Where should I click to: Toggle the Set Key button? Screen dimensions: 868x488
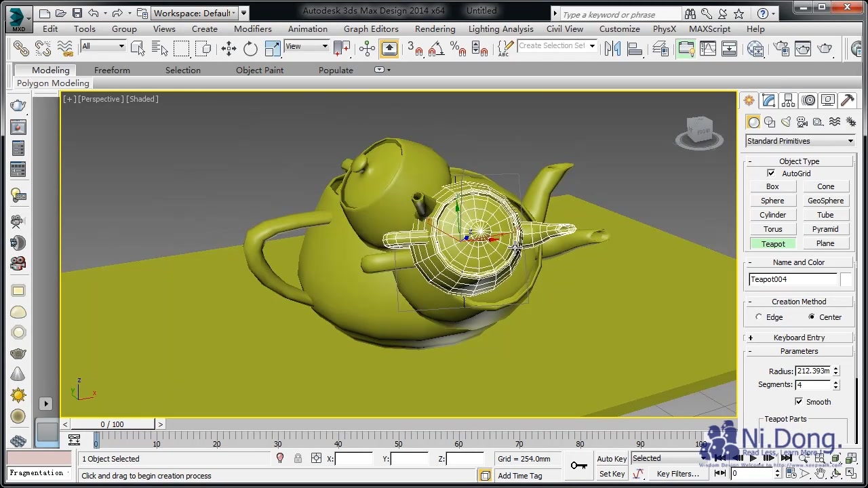(x=612, y=474)
